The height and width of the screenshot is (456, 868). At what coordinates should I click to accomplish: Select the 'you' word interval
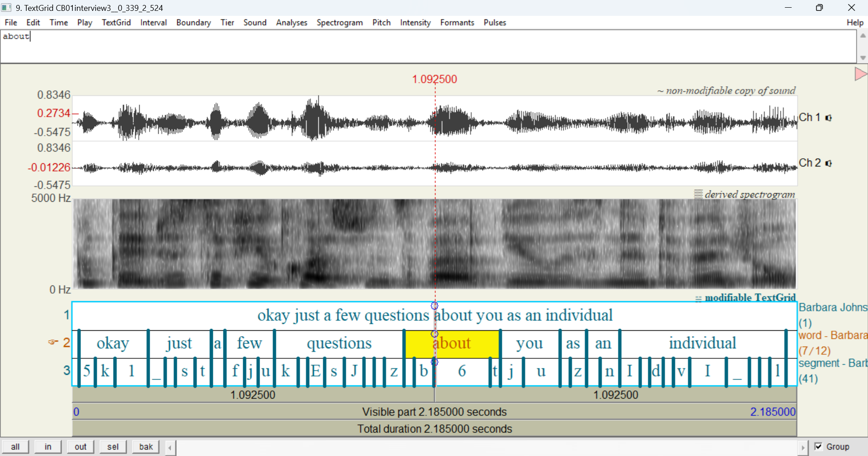529,344
